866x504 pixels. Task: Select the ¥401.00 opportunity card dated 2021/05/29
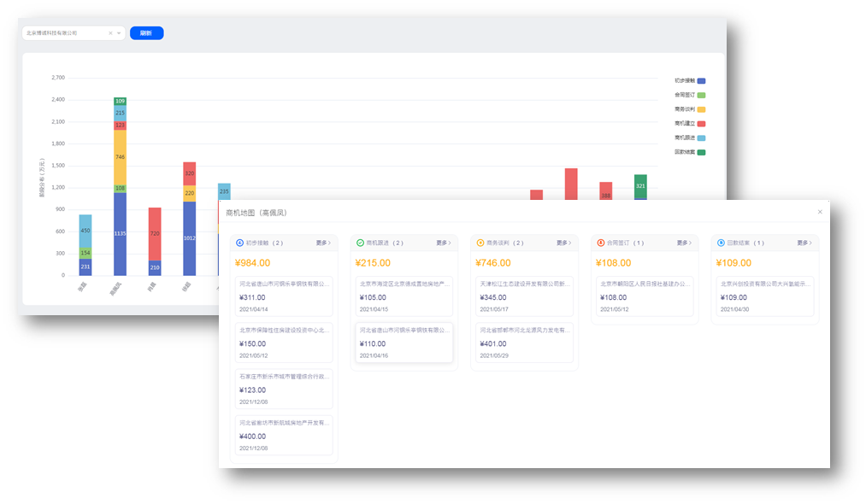pos(524,343)
